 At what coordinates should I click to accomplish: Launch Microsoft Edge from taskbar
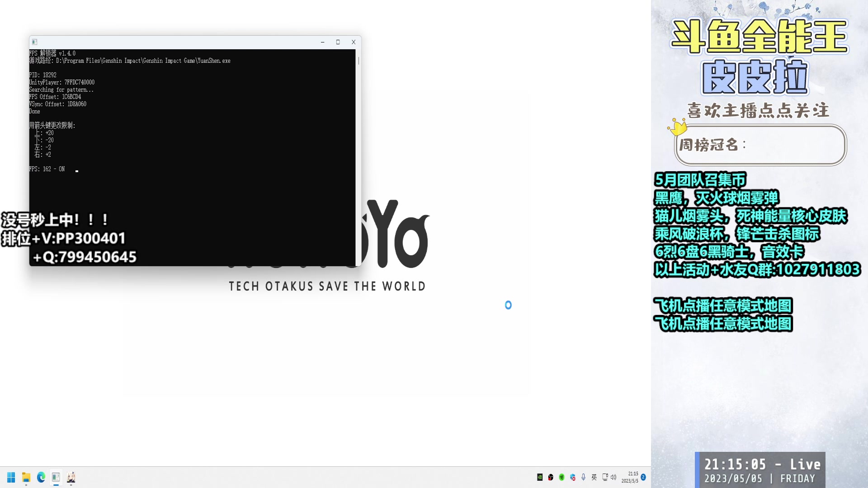pyautogui.click(x=41, y=477)
